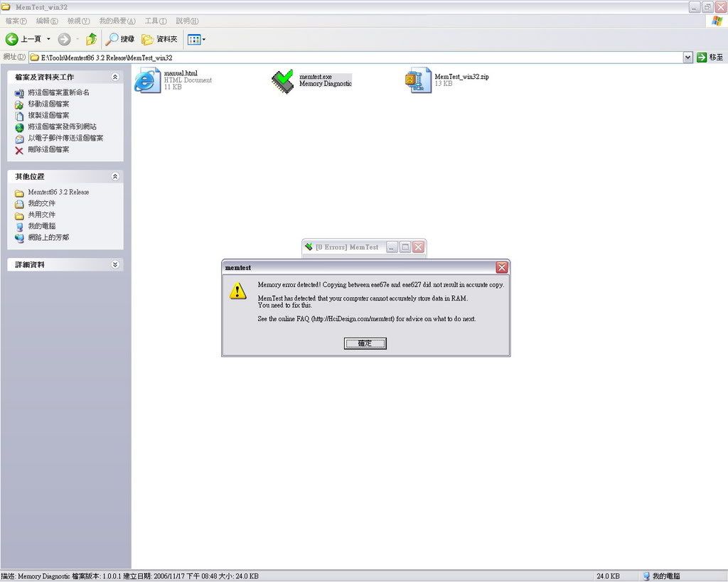
Task: Open the Back button history dropdown arrow
Action: click(x=48, y=40)
